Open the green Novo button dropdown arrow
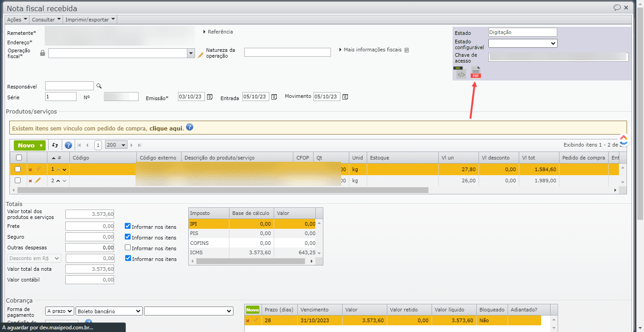 (x=42, y=146)
